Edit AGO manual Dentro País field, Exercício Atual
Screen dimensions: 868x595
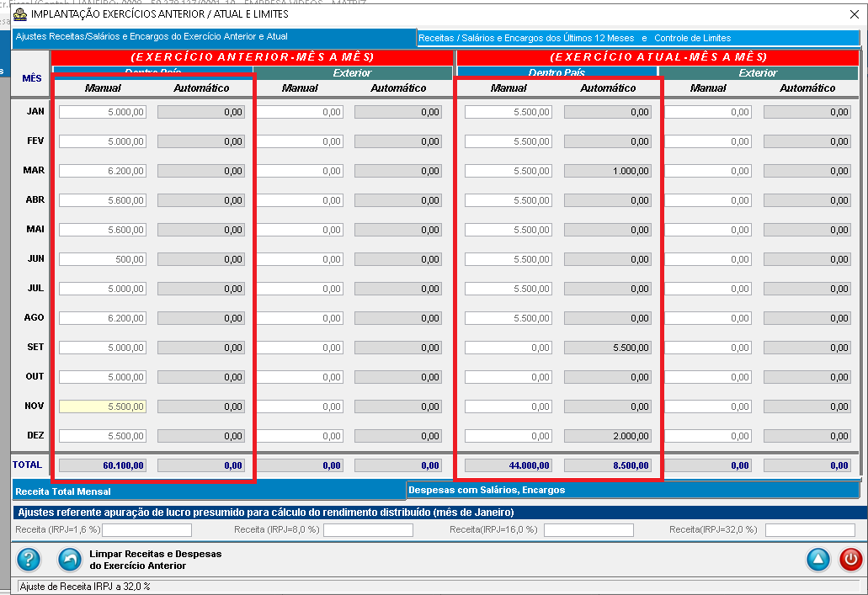click(509, 318)
